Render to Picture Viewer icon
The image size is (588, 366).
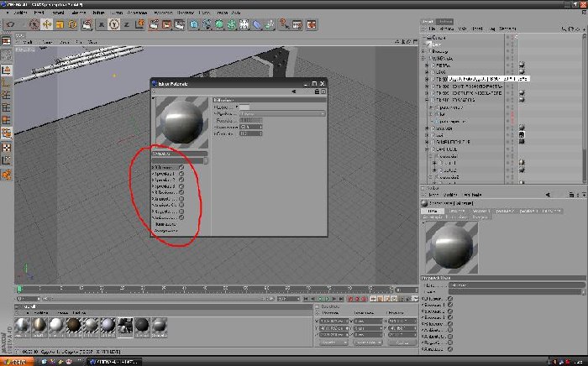[x=166, y=24]
